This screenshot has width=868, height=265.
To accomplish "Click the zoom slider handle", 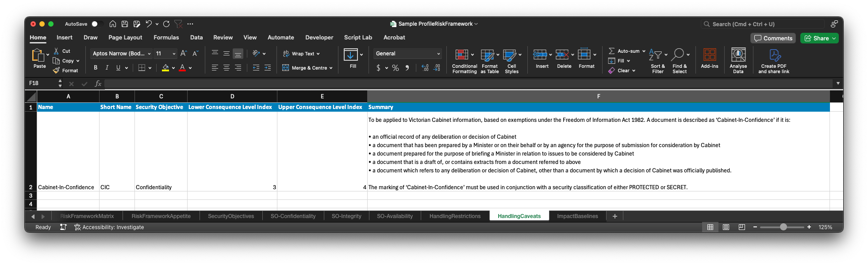I will [x=783, y=227].
